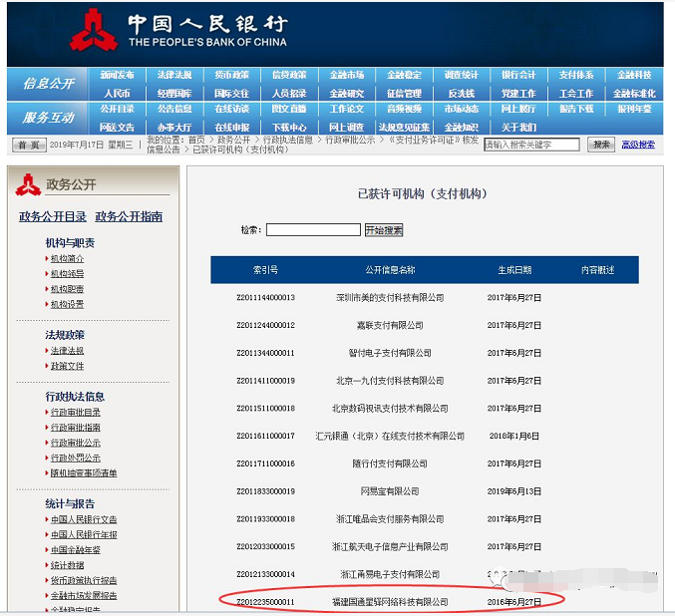
Task: Go to the 人民币 section
Action: (x=117, y=94)
